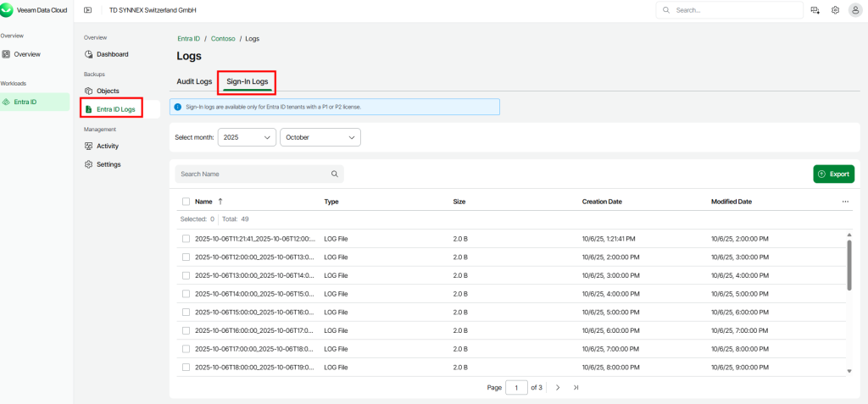Toggle the sidebar collapse icon
The width and height of the screenshot is (868, 404).
coord(87,10)
